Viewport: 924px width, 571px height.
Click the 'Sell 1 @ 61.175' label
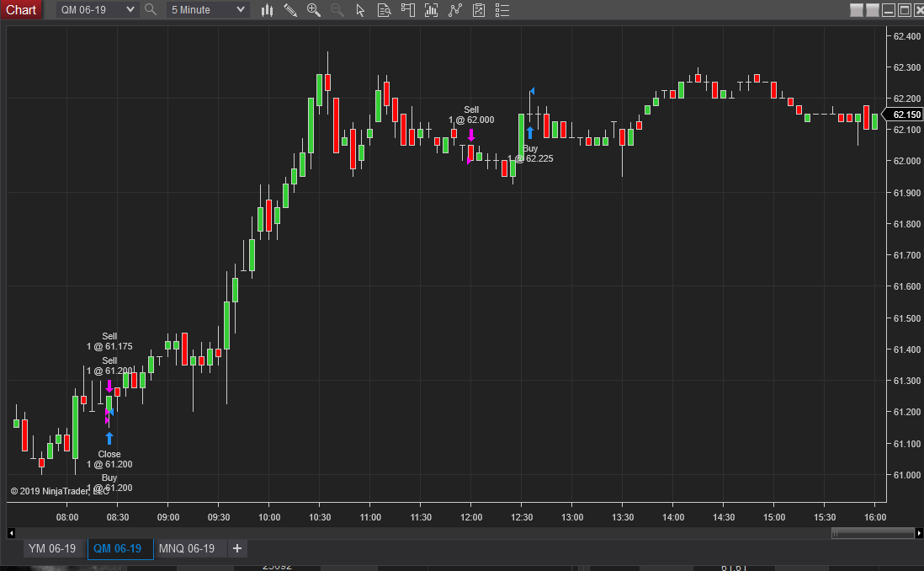pos(109,342)
